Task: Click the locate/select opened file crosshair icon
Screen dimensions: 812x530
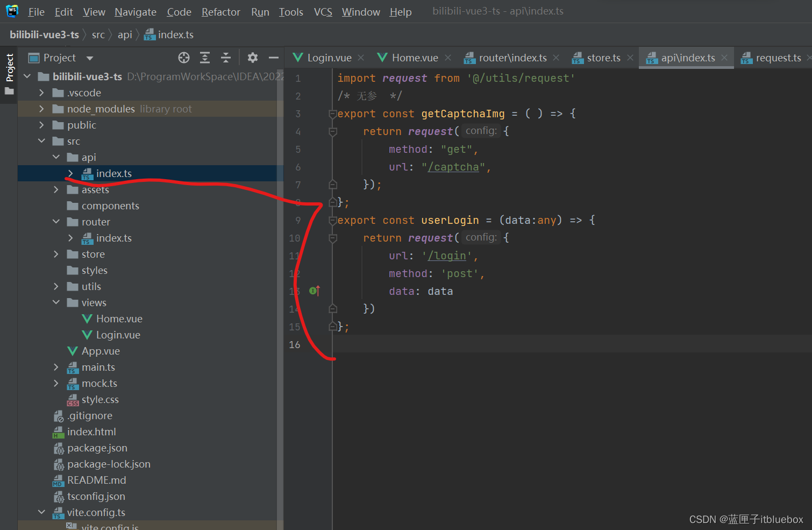Action: [x=184, y=58]
